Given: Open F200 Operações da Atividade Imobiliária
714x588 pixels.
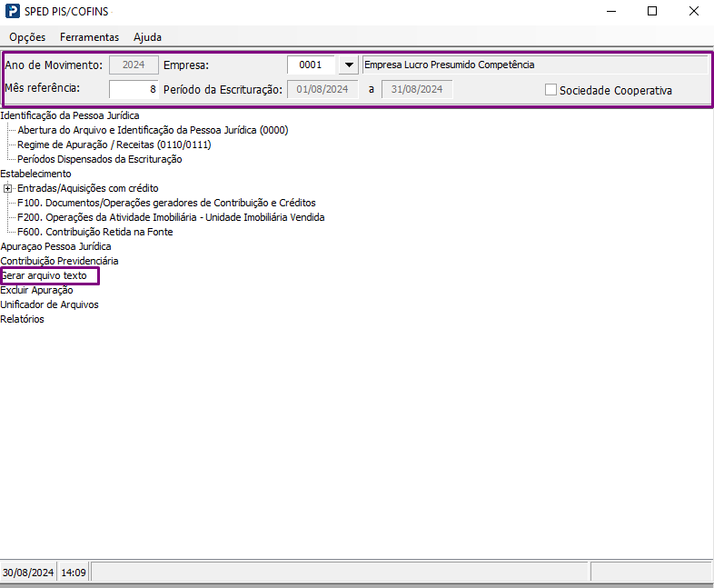Looking at the screenshot, I should click(x=171, y=218).
